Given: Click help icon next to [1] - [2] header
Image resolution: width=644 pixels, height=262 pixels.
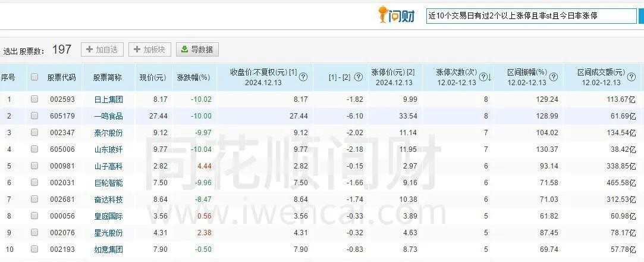Looking at the screenshot, I should [x=359, y=77].
